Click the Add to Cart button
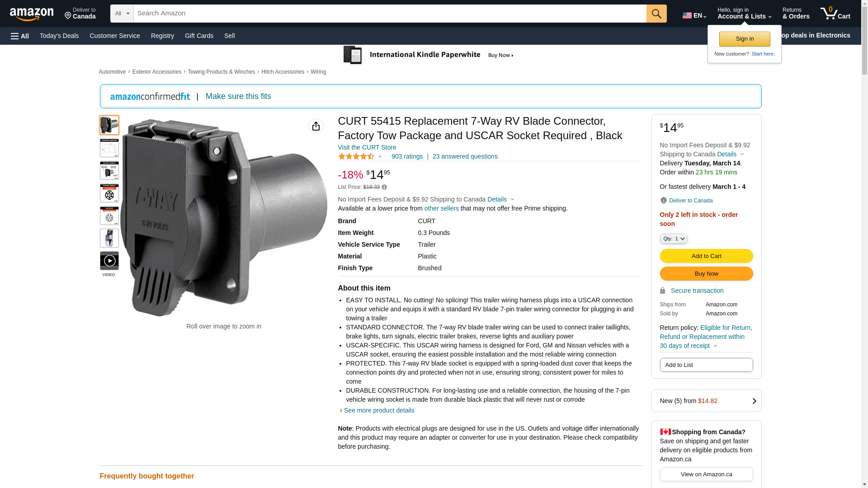This screenshot has width=868, height=488. pos(706,256)
